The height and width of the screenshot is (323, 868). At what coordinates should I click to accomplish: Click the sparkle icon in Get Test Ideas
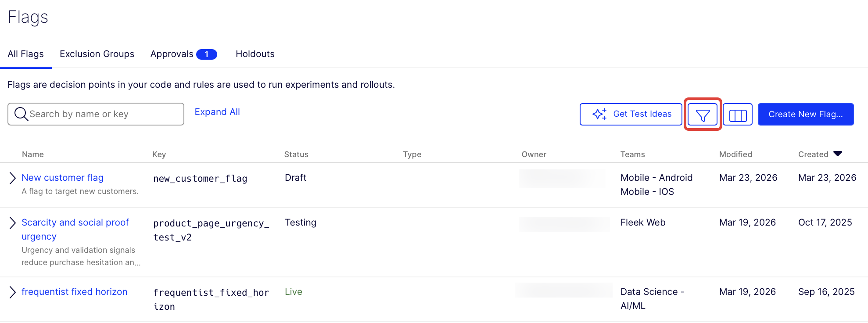pos(599,114)
